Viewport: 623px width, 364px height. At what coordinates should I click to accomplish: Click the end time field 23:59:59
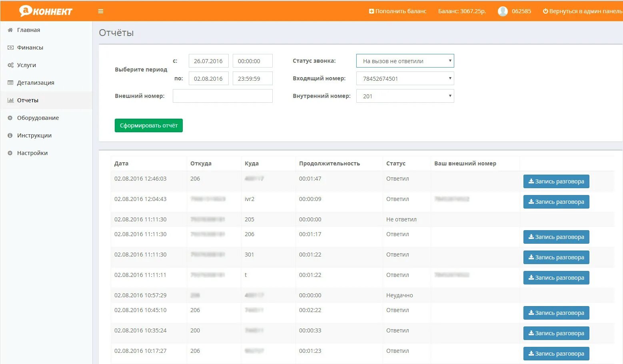click(x=253, y=78)
